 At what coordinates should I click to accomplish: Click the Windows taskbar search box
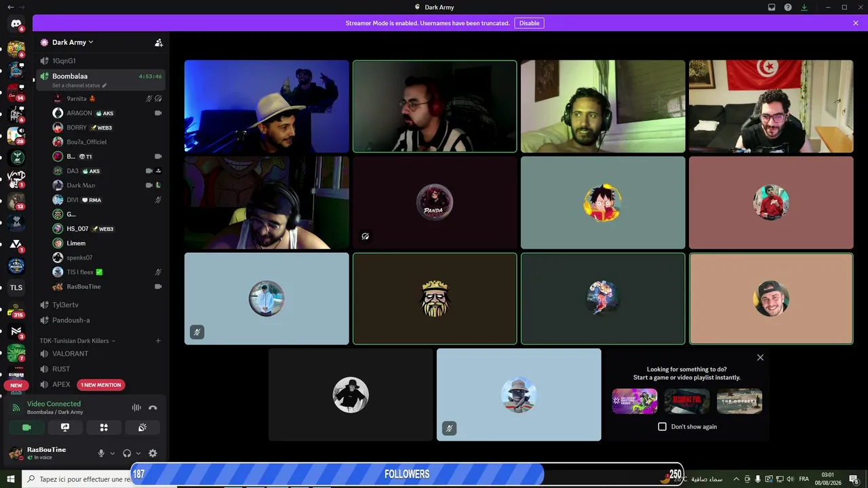[78, 479]
